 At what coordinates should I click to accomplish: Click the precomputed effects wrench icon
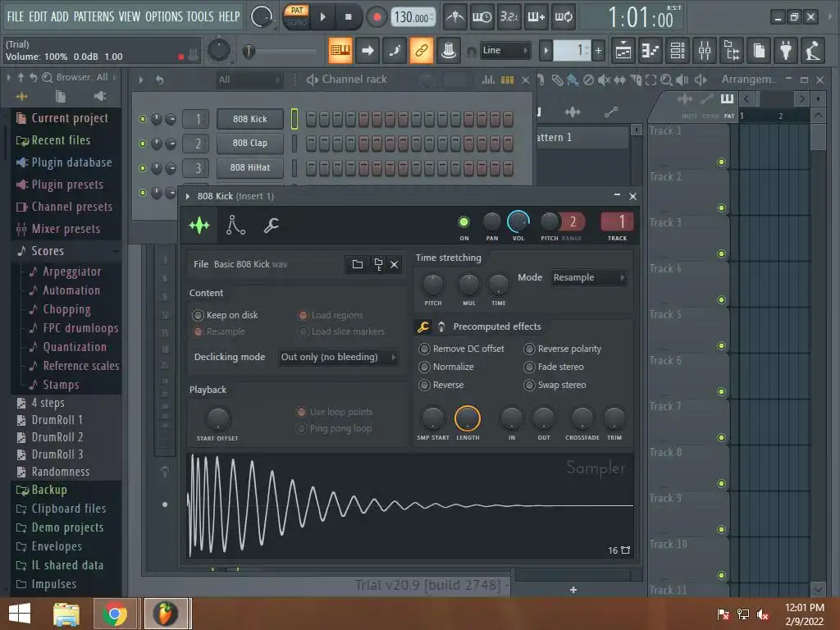pos(423,326)
